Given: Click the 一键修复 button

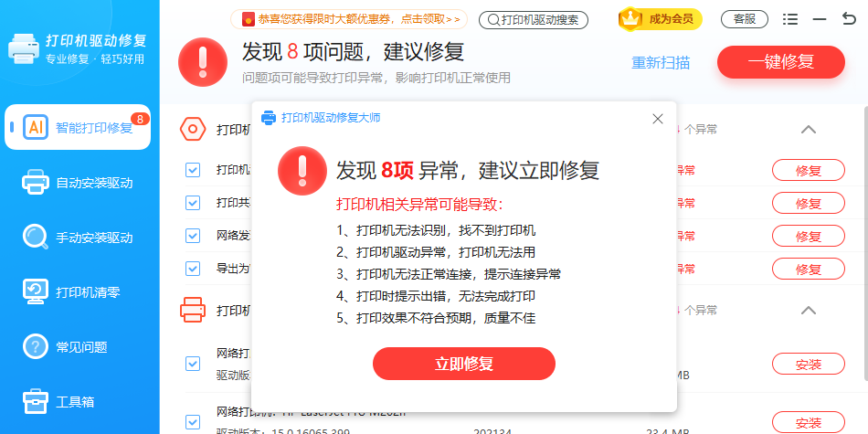Looking at the screenshot, I should [780, 62].
